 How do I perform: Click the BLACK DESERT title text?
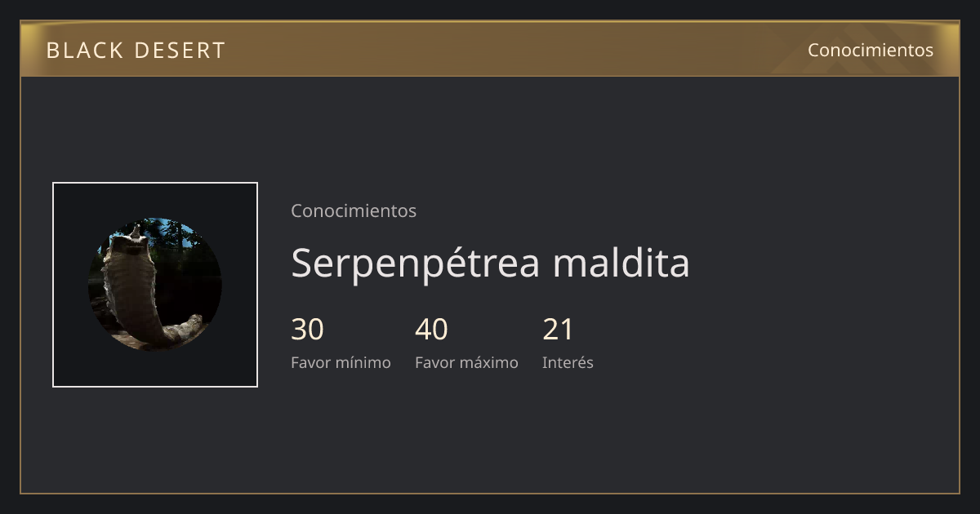tap(136, 51)
